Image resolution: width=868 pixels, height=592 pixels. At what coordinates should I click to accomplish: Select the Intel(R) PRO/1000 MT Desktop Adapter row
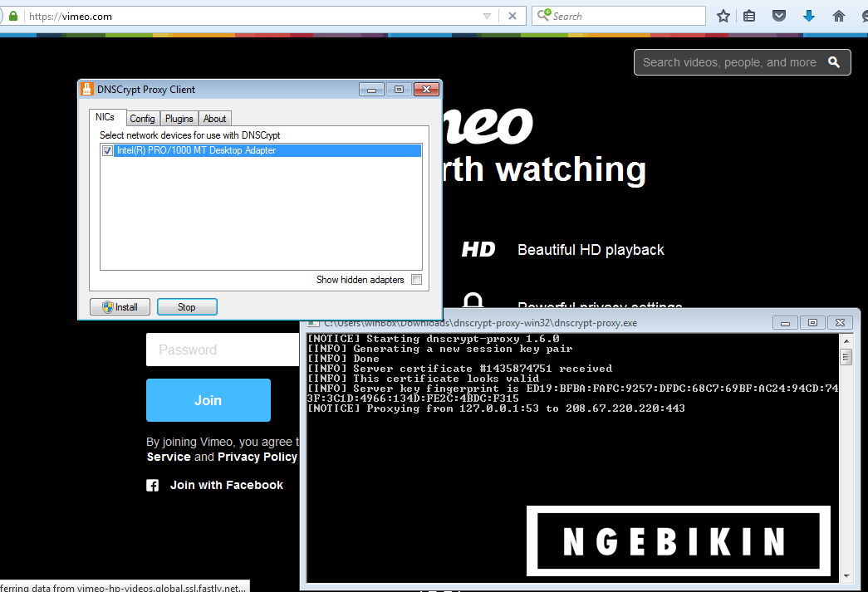click(x=261, y=150)
